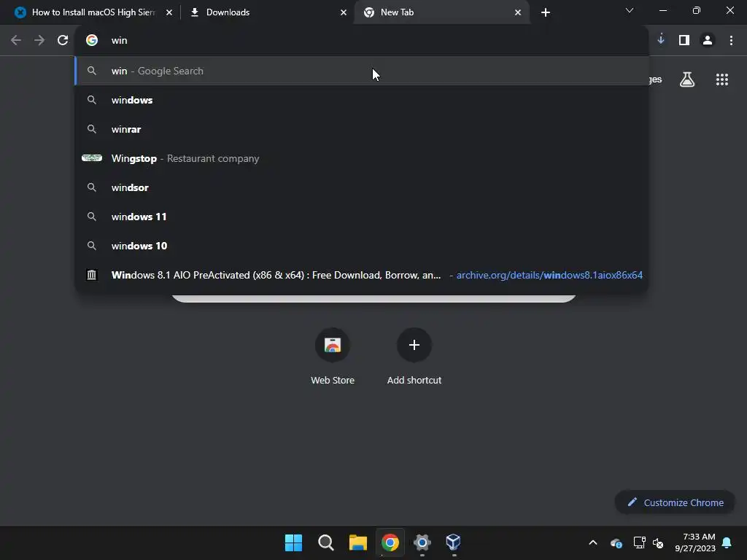This screenshot has width=747, height=560.
Task: Click the OneDrive cloud tray icon
Action: point(616,542)
